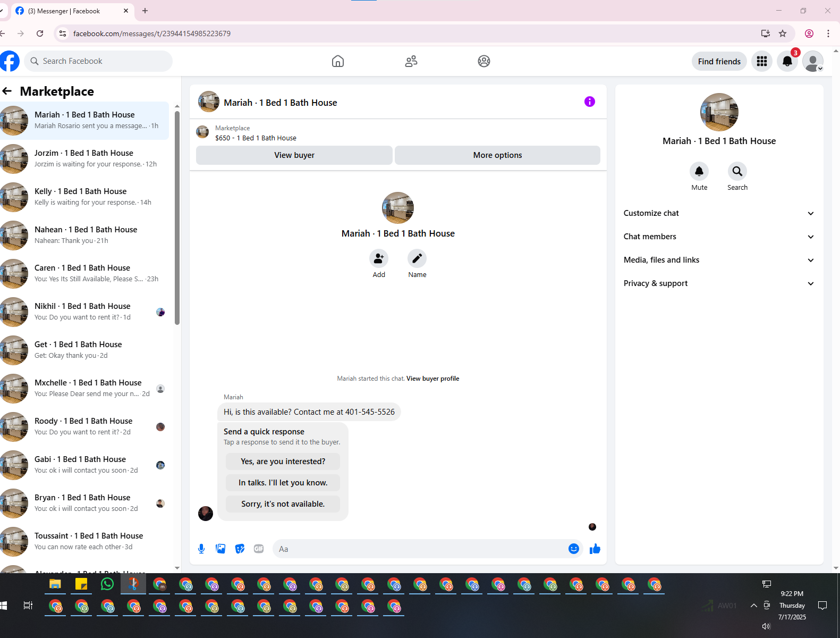Image resolution: width=840 pixels, height=638 pixels.
Task: Click the Facebook logo
Action: click(9, 61)
